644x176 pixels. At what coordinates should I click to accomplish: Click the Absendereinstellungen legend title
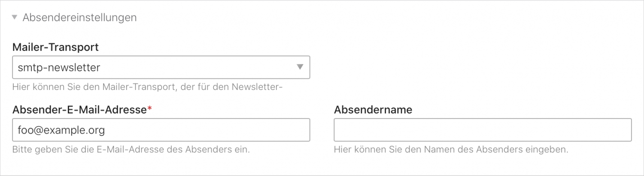coord(79,18)
